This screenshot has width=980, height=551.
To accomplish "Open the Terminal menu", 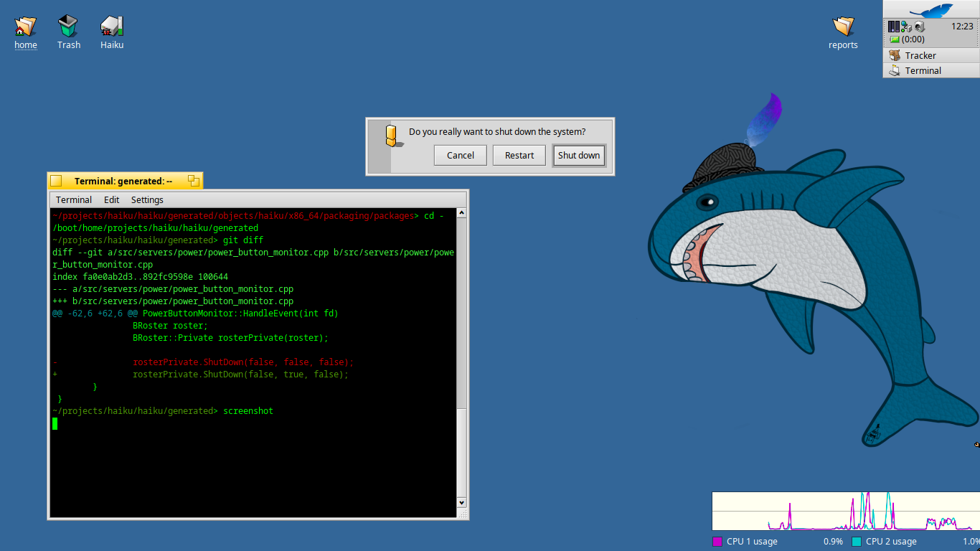I will click(x=74, y=199).
